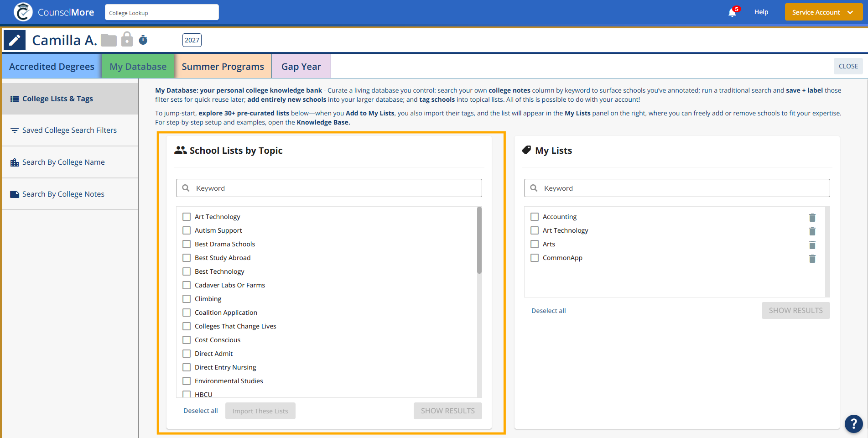Check the Best Technology checkbox
The image size is (868, 438).
187,271
